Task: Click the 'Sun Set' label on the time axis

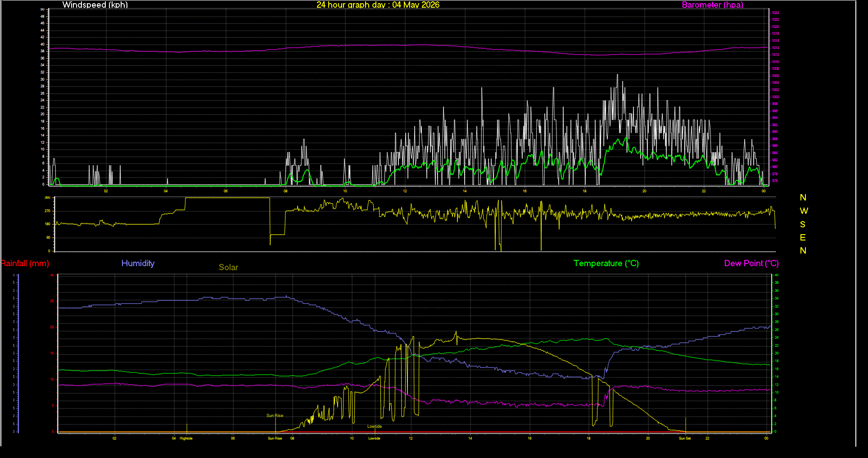Action: click(685, 438)
